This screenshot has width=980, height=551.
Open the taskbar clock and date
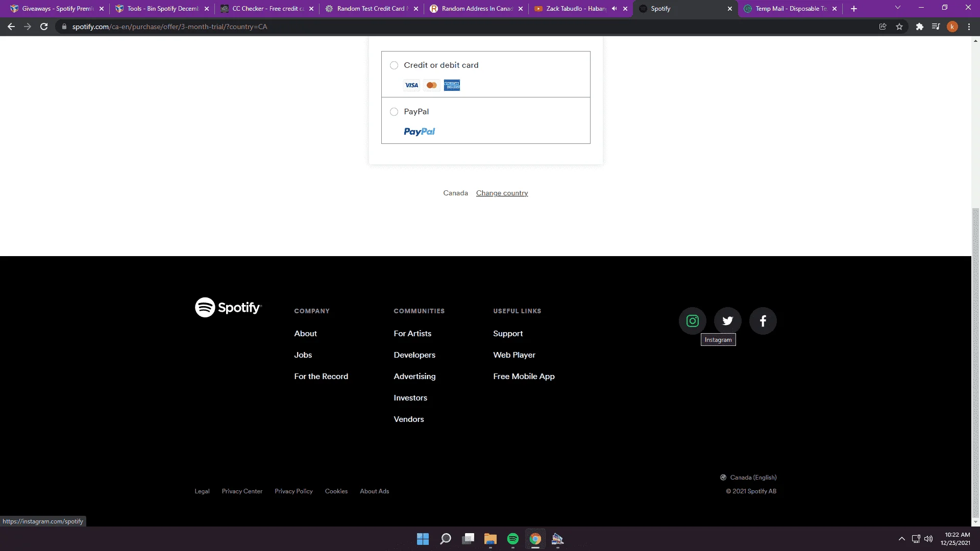coord(955,539)
